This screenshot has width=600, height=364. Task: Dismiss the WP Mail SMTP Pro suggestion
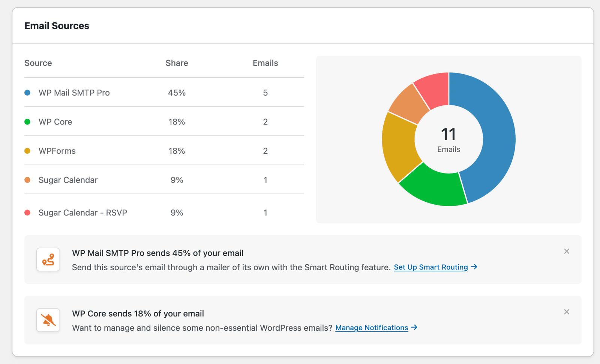coord(567,251)
